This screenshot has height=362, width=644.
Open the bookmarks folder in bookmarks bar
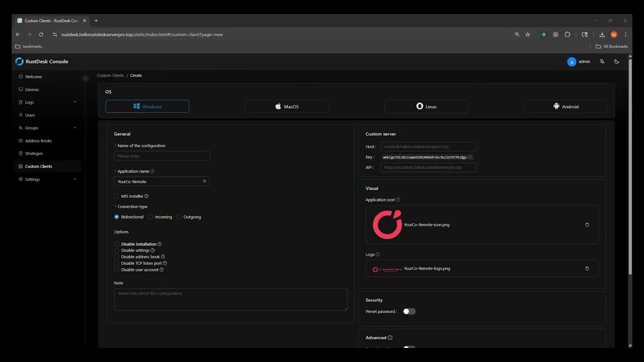29,46
